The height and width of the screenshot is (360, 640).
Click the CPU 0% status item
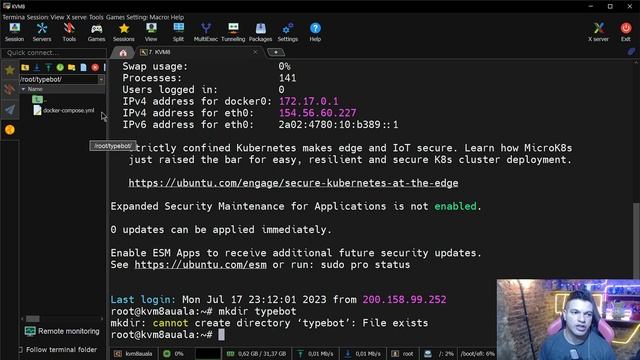coord(174,353)
